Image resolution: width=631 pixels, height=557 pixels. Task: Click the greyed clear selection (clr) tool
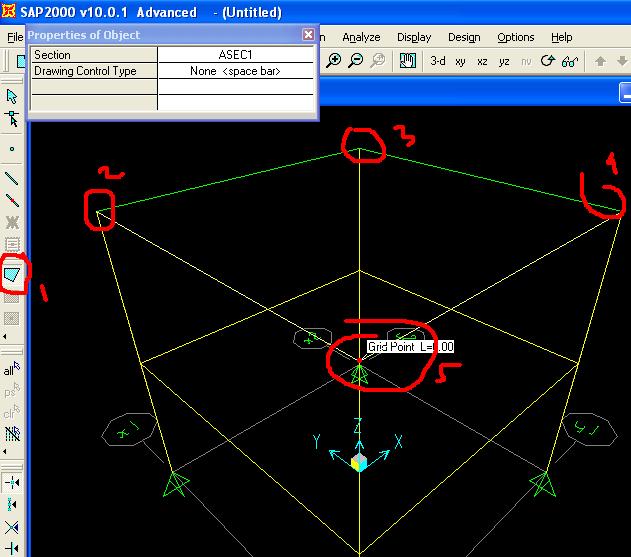12,412
